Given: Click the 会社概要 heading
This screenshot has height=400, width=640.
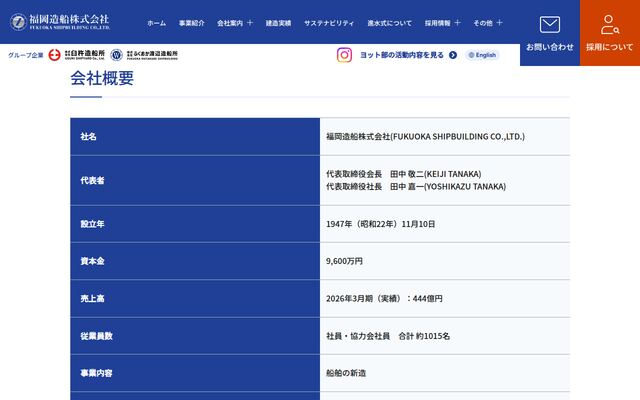Looking at the screenshot, I should 102,78.
